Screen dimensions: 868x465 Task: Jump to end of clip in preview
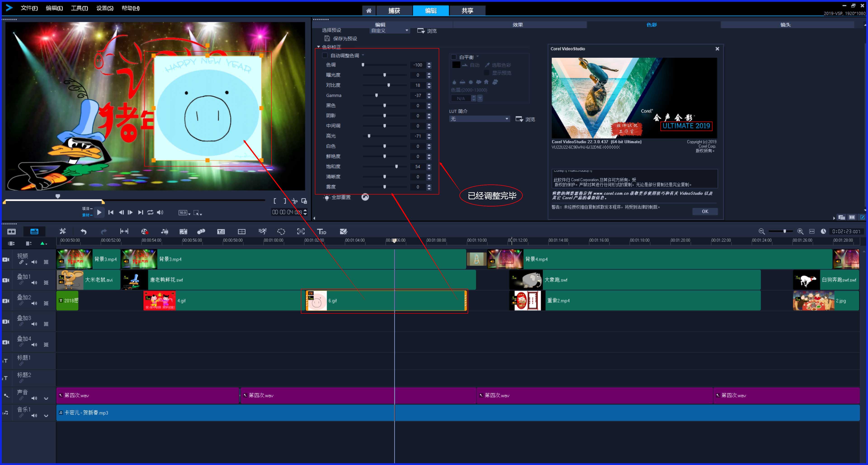pyautogui.click(x=141, y=212)
